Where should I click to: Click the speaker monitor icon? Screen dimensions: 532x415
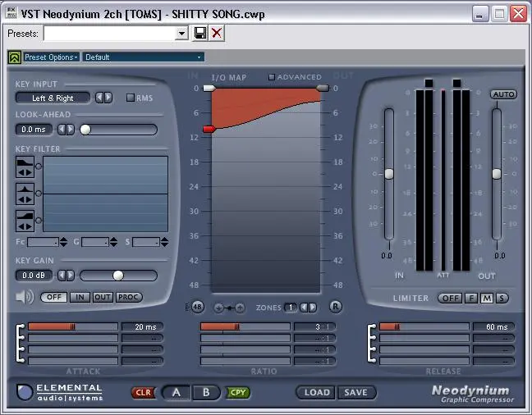[x=25, y=297]
